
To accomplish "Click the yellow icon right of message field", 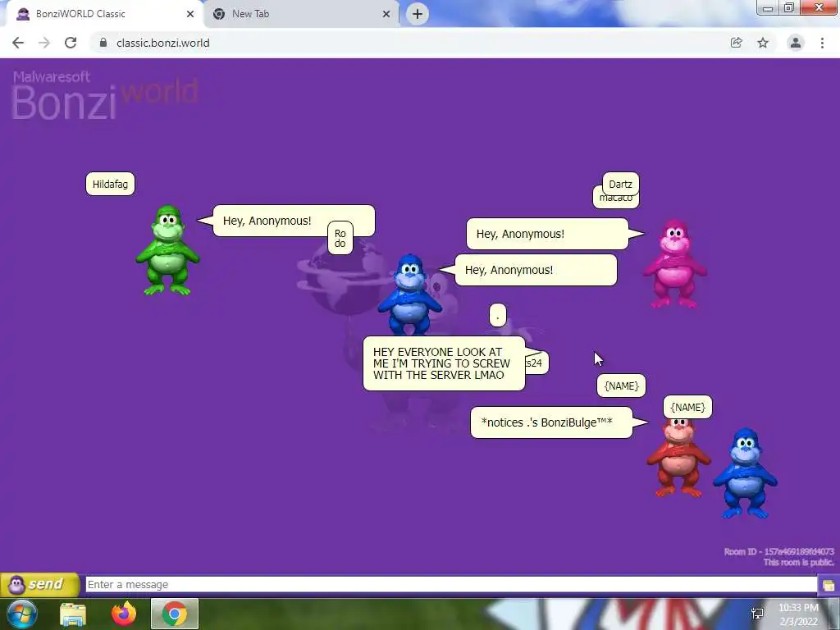I will 829,585.
